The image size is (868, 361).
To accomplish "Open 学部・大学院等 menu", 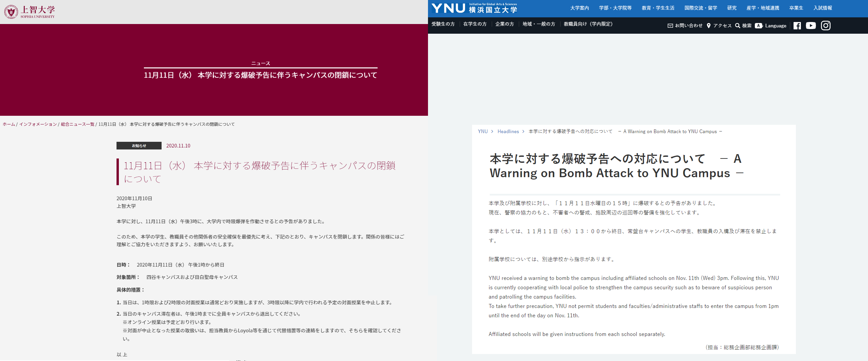I will pyautogui.click(x=615, y=8).
